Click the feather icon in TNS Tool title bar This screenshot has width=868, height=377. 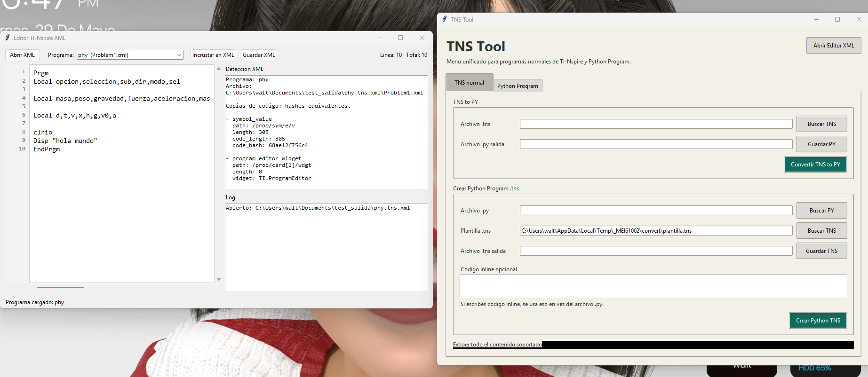click(445, 19)
